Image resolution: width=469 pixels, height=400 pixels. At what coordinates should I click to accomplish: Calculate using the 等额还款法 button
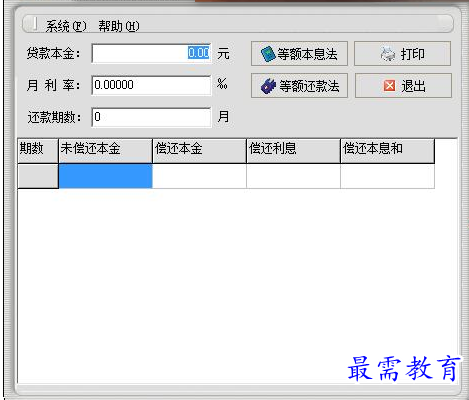pos(299,86)
